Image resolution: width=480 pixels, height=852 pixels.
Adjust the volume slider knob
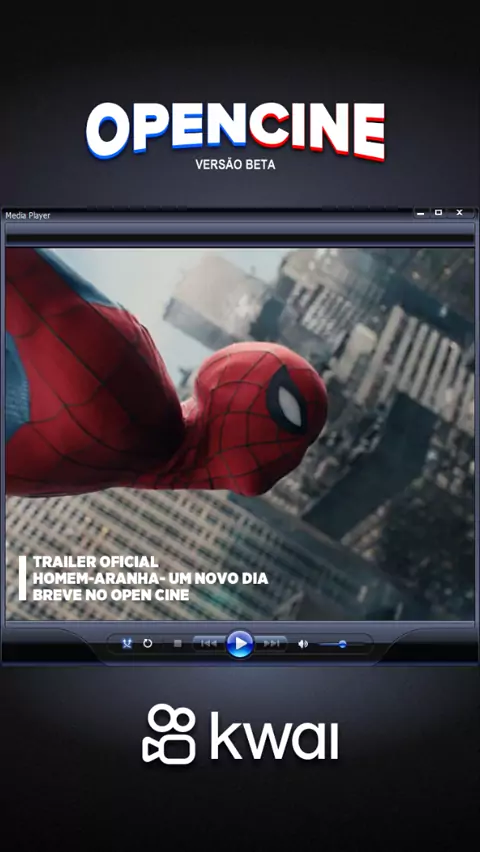click(342, 644)
